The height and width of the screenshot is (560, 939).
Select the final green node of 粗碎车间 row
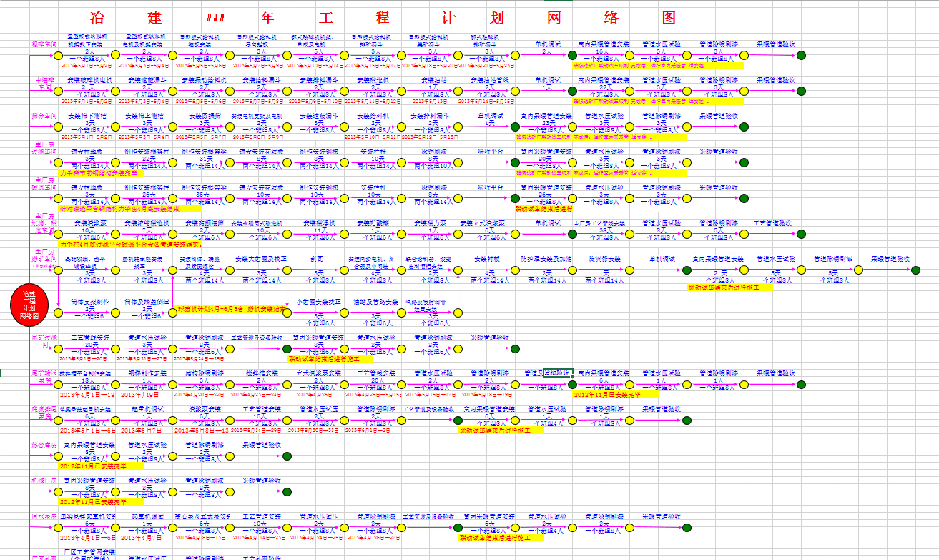[801, 55]
